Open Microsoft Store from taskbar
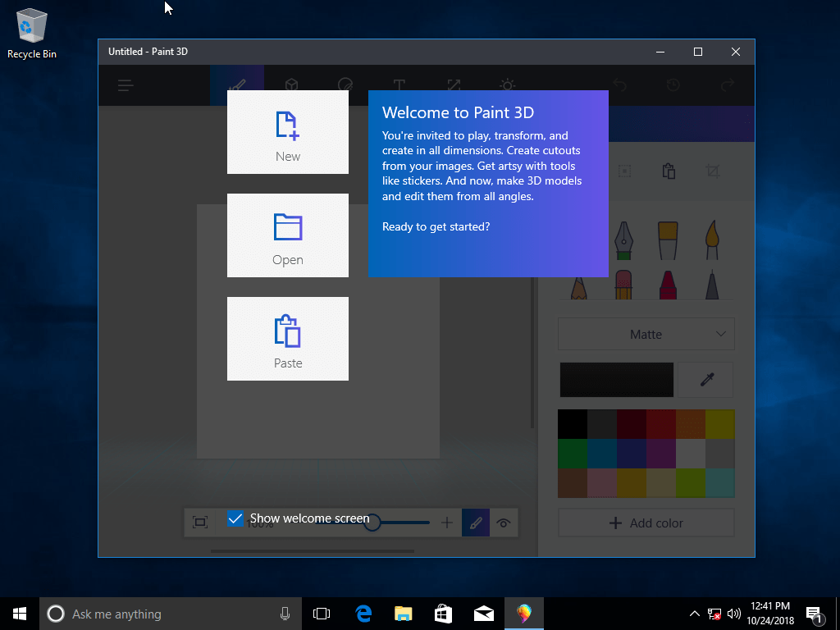This screenshot has width=840, height=630. (x=444, y=614)
